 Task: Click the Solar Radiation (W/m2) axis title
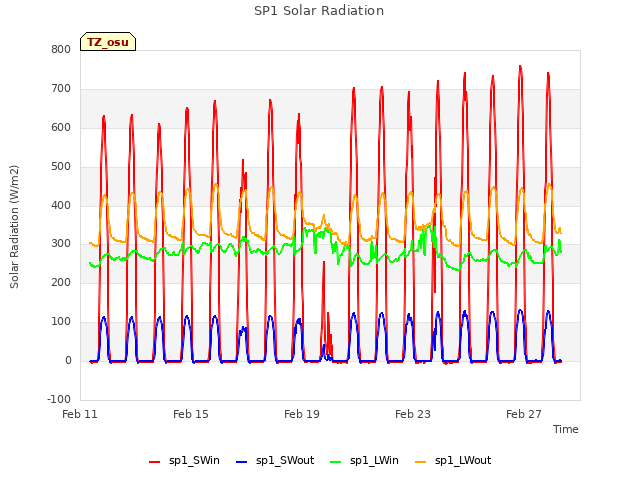pyautogui.click(x=14, y=227)
